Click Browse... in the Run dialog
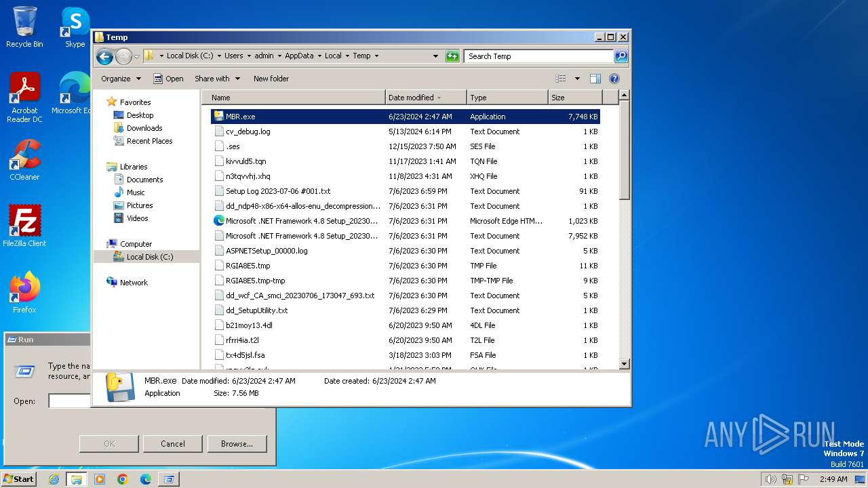The image size is (868, 488). (x=237, y=444)
